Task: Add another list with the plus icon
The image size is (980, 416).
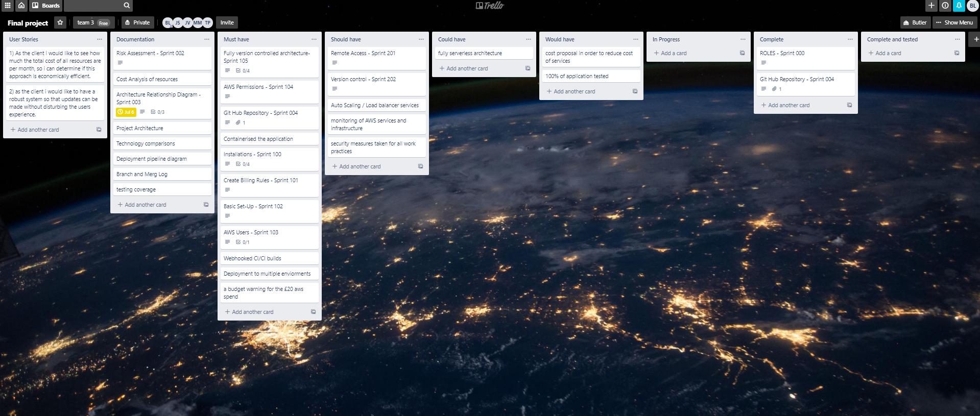Action: (x=976, y=39)
